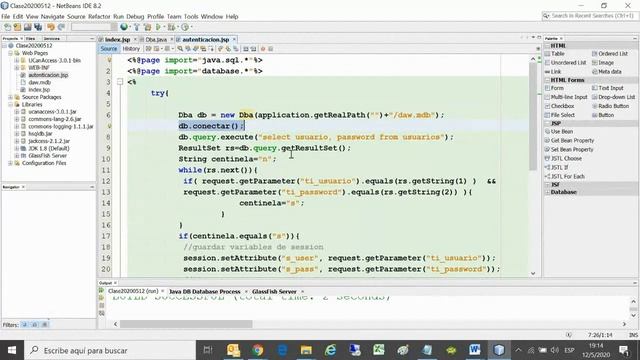
Task: Click the Undo toolbar icon
Action: coord(51,27)
